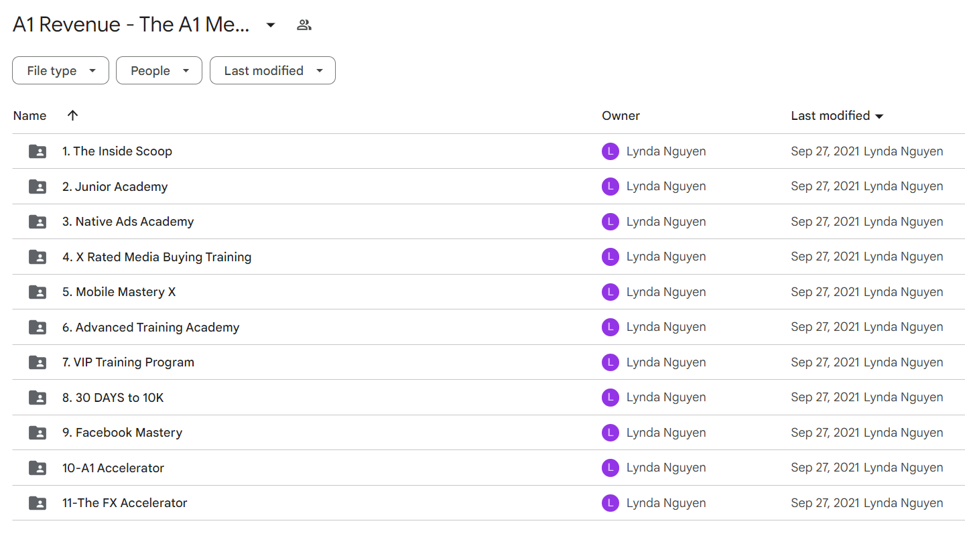Sort by the Name column header
Screen dimensions: 965x560
coord(29,116)
